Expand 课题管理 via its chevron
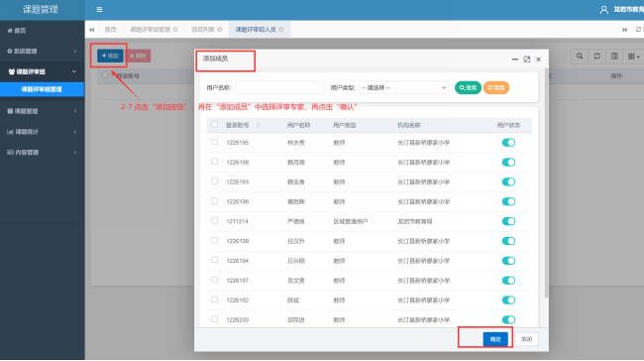644x361 pixels. click(x=75, y=111)
